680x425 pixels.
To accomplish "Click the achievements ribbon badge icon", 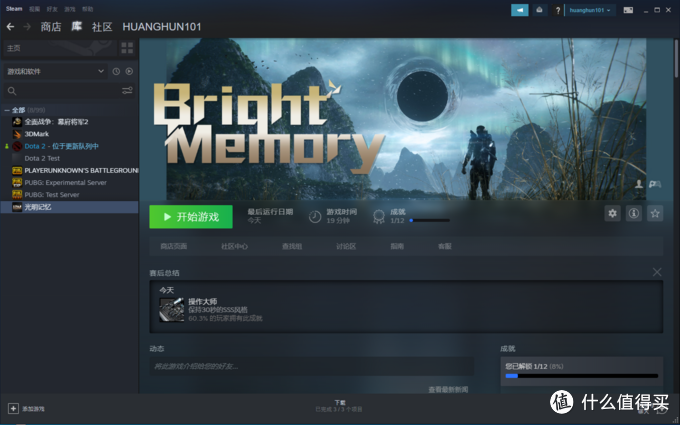I will click(x=379, y=216).
